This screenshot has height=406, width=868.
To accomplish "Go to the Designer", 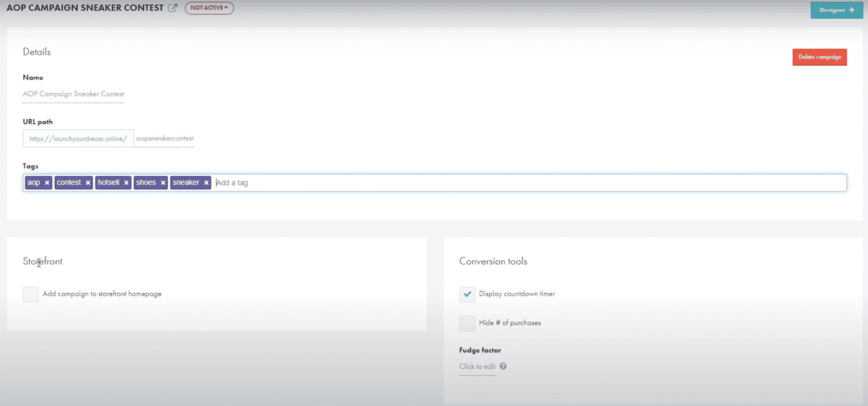I will (x=837, y=10).
